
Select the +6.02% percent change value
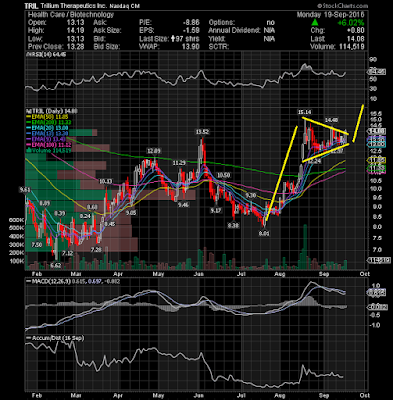(x=350, y=23)
